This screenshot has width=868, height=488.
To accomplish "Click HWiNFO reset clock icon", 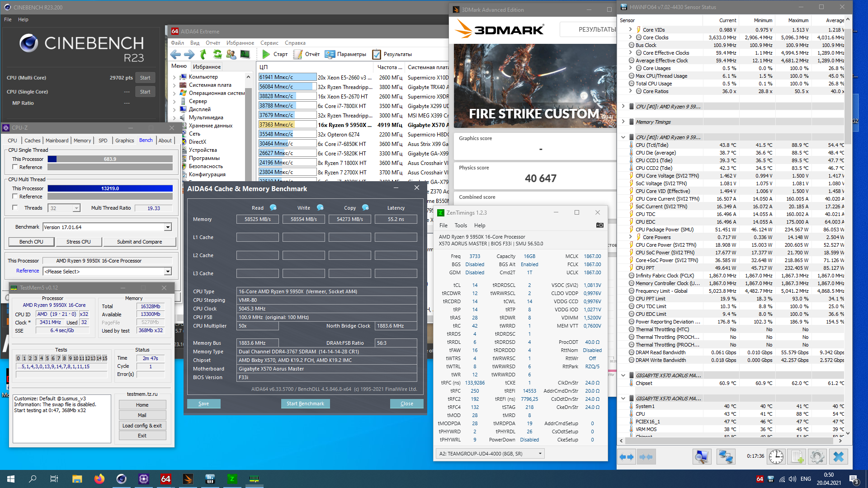I will coord(776,457).
